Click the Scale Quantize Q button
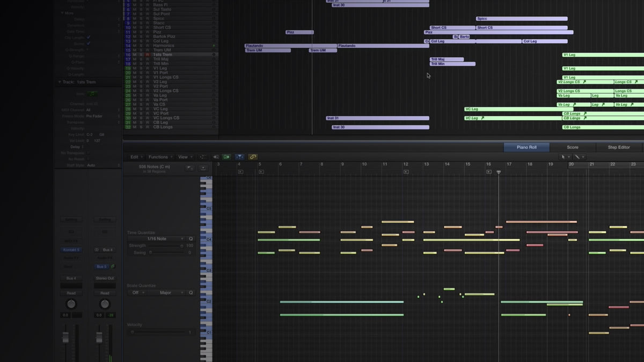This screenshot has height=362, width=644. pos(191,293)
